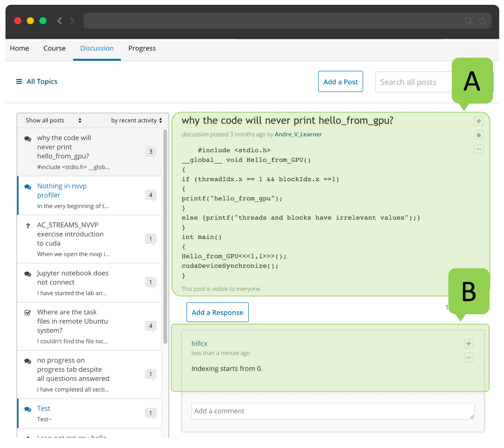Click the plus vote icon on main post

tap(479, 121)
